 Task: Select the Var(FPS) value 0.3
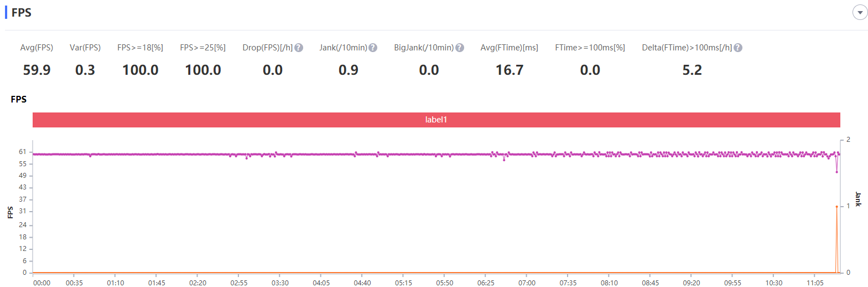coord(85,70)
